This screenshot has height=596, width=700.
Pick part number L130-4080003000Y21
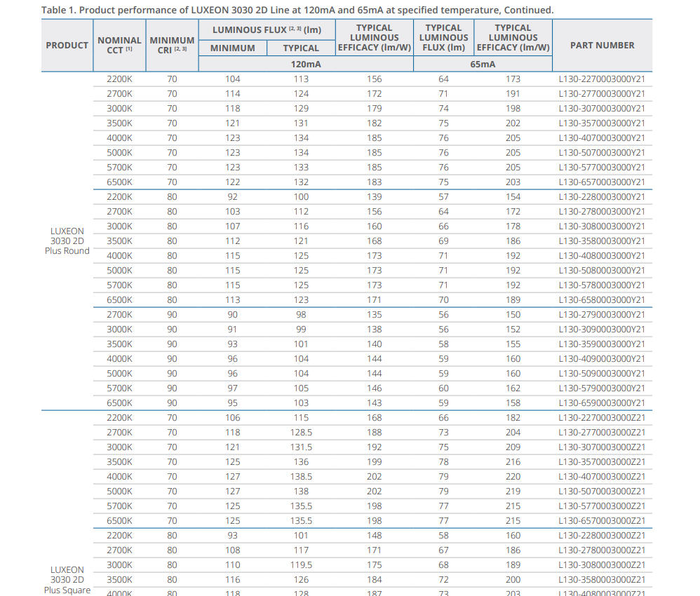(602, 256)
